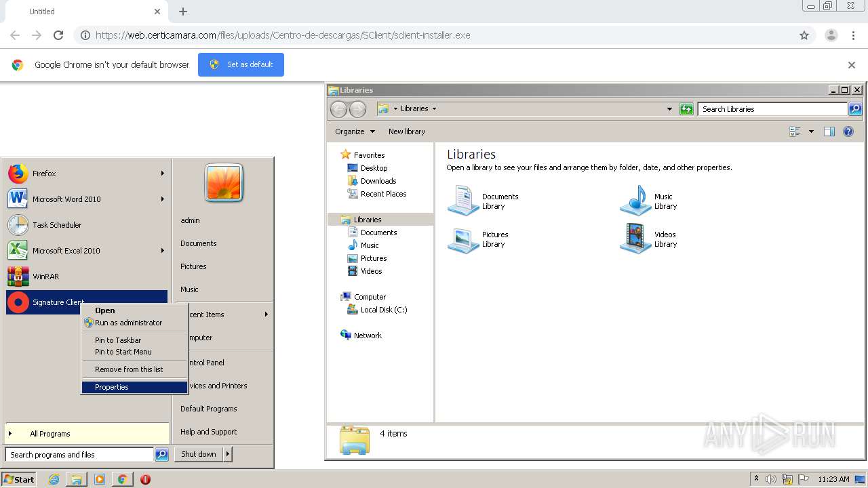The height and width of the screenshot is (488, 868).
Task: Open the Documents Library icon
Action: pos(464,201)
